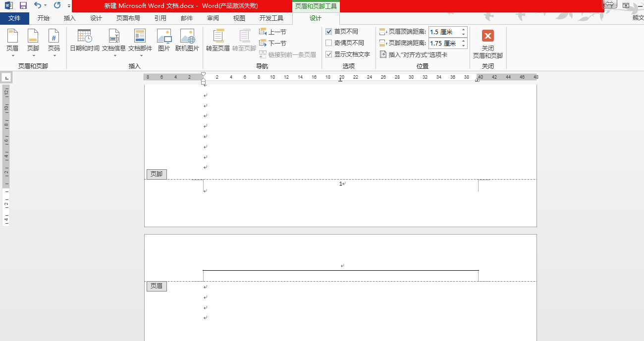
Task: Toggle 显示文档文字 checkbox
Action: (x=329, y=54)
